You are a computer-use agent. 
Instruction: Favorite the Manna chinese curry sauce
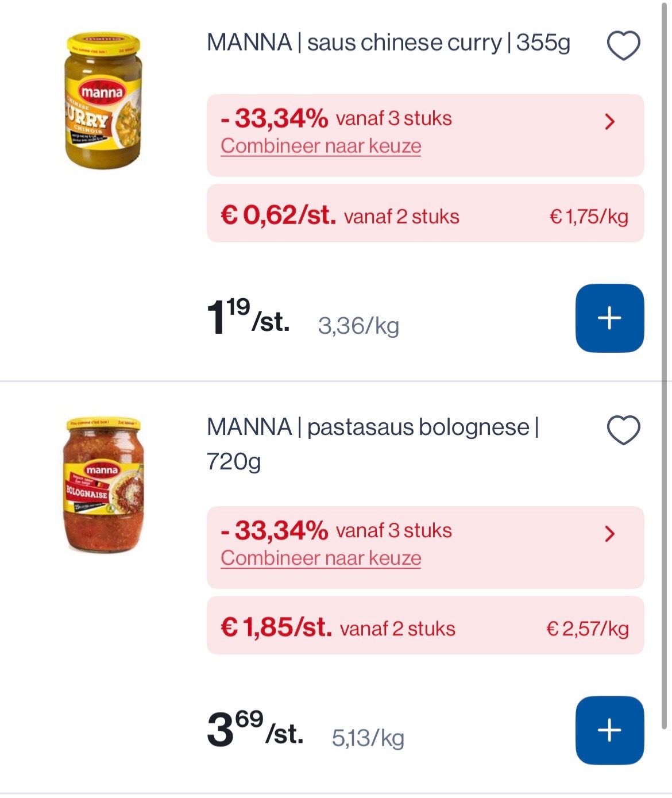[x=623, y=45]
